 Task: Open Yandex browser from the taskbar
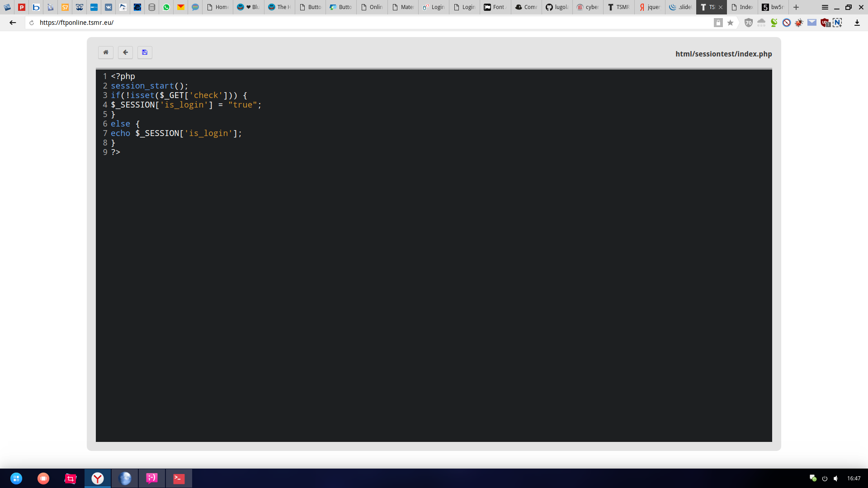pos(98,478)
